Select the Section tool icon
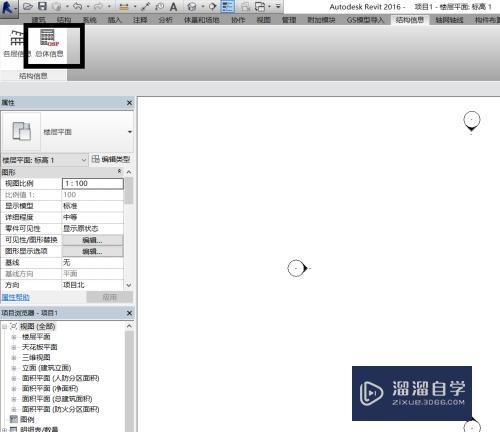500x432 pixels. click(212, 6)
